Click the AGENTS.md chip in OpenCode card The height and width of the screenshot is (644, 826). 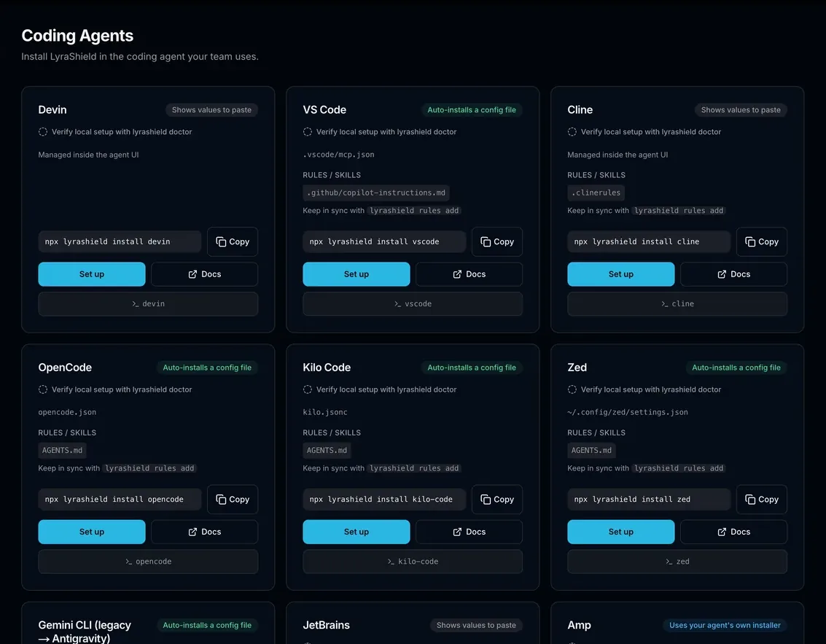62,451
